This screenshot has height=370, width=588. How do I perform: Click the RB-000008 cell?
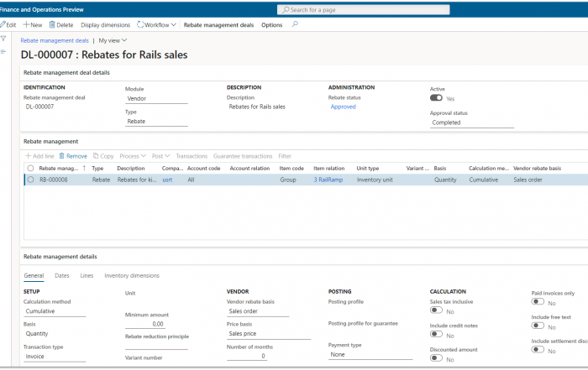[54, 180]
